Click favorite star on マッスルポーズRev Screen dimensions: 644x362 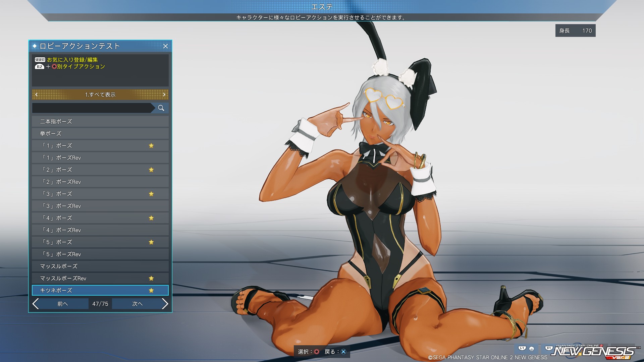click(151, 278)
